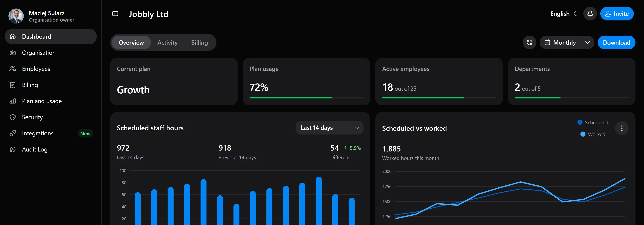
Task: Click the 2 out of 5 text
Action: point(528,88)
